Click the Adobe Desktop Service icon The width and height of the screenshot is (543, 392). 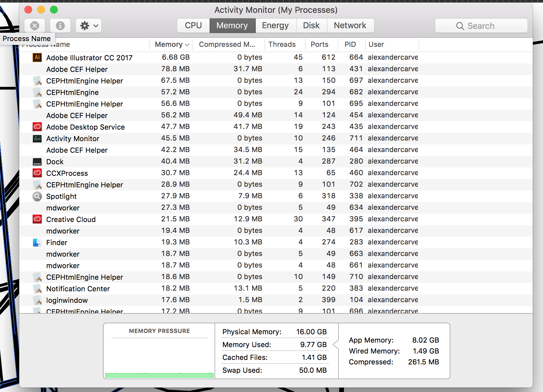37,127
